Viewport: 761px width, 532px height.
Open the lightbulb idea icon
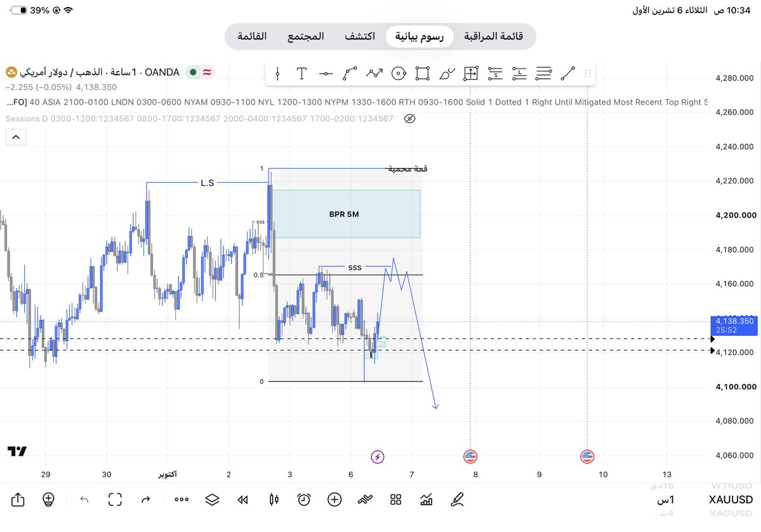(x=48, y=500)
